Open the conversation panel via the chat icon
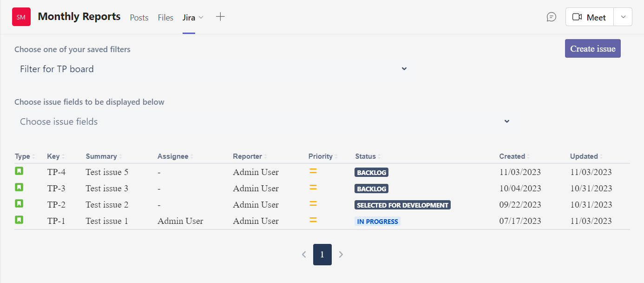644x283 pixels. (551, 16)
